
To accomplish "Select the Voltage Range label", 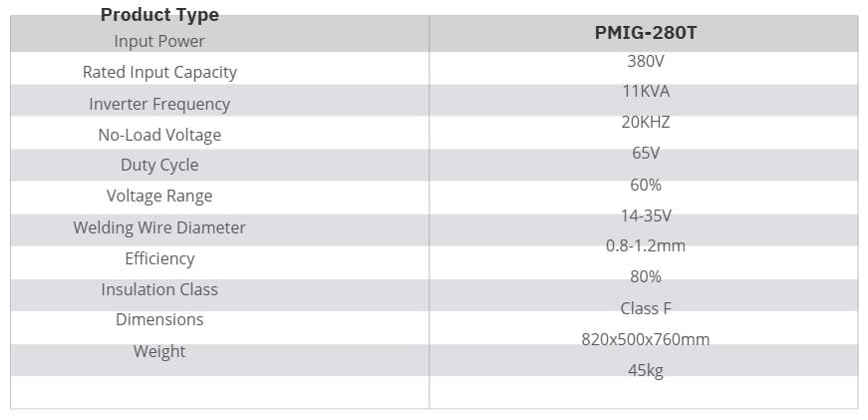I will [159, 196].
